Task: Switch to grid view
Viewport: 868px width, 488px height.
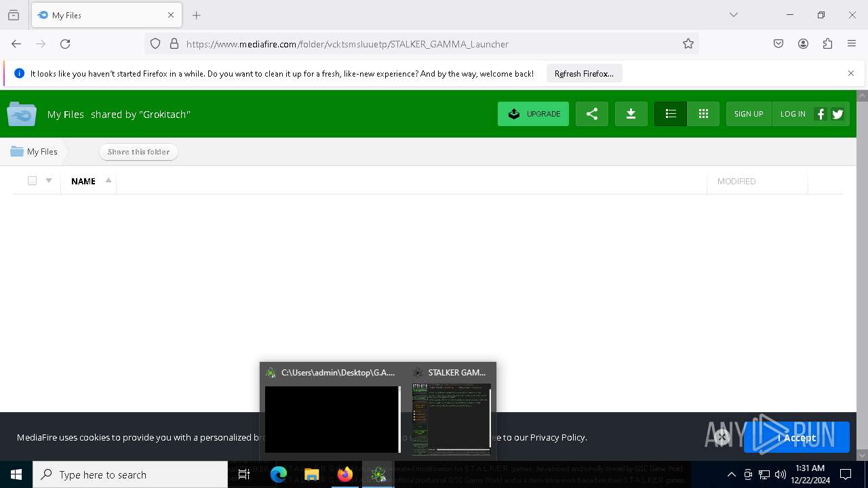Action: 703,114
